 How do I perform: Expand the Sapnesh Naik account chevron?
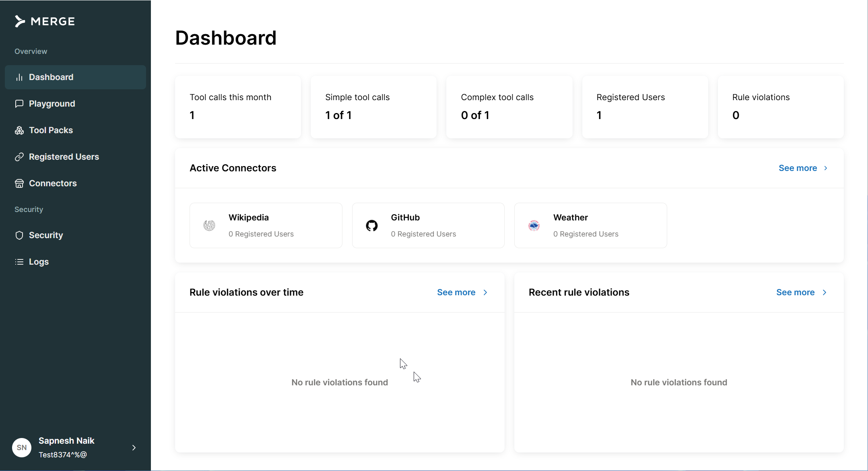(x=134, y=448)
